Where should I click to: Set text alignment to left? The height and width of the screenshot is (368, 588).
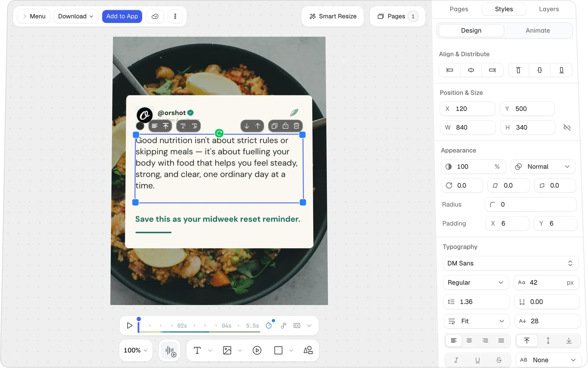[454, 341]
